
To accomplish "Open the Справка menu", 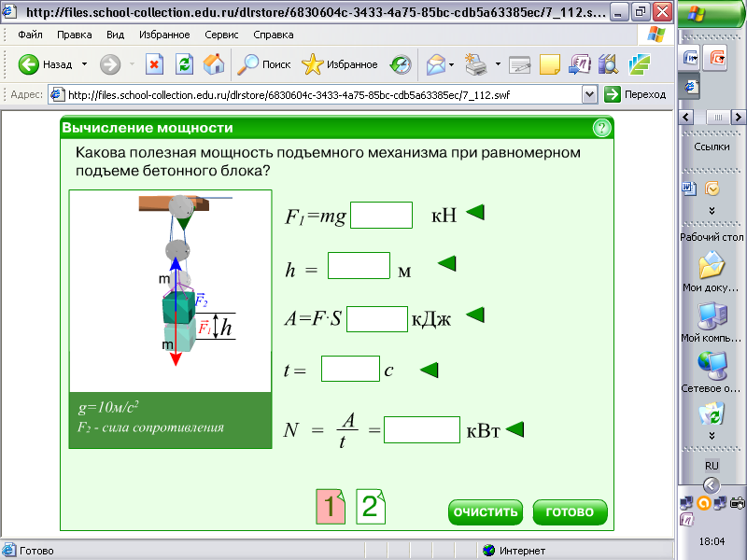I will 273,35.
